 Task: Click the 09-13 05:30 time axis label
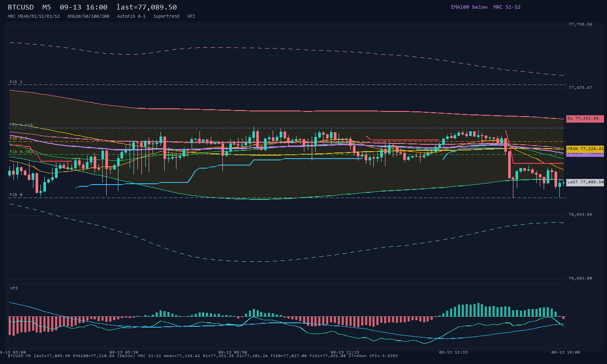[124, 352]
